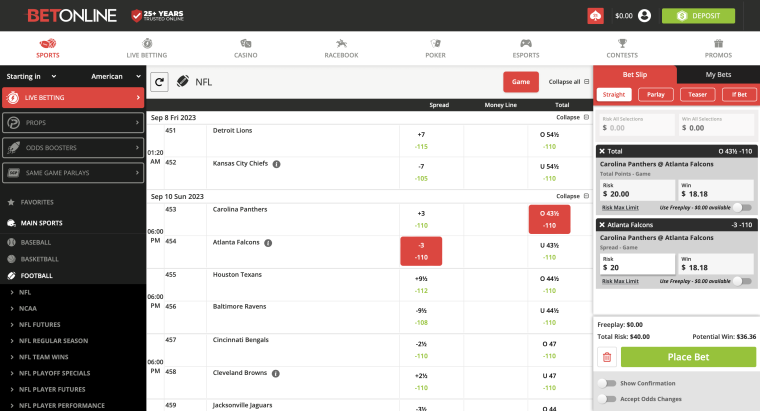The height and width of the screenshot is (411, 760).
Task: Open Props in the sidebar
Action: [x=73, y=123]
